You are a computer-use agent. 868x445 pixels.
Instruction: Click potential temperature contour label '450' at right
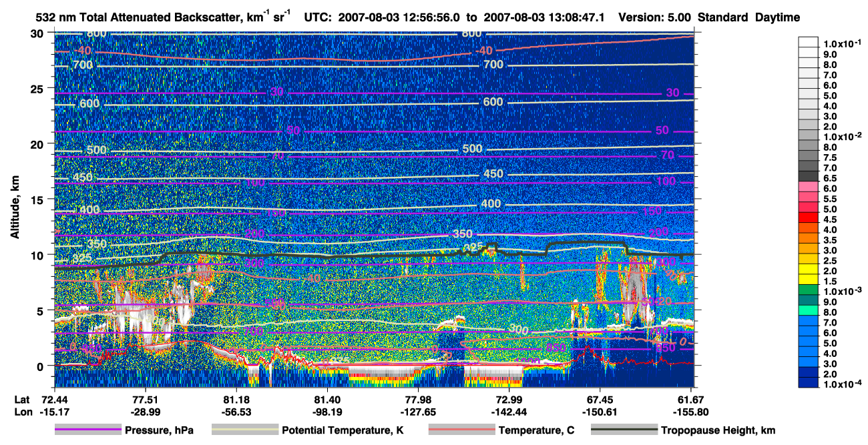click(493, 174)
